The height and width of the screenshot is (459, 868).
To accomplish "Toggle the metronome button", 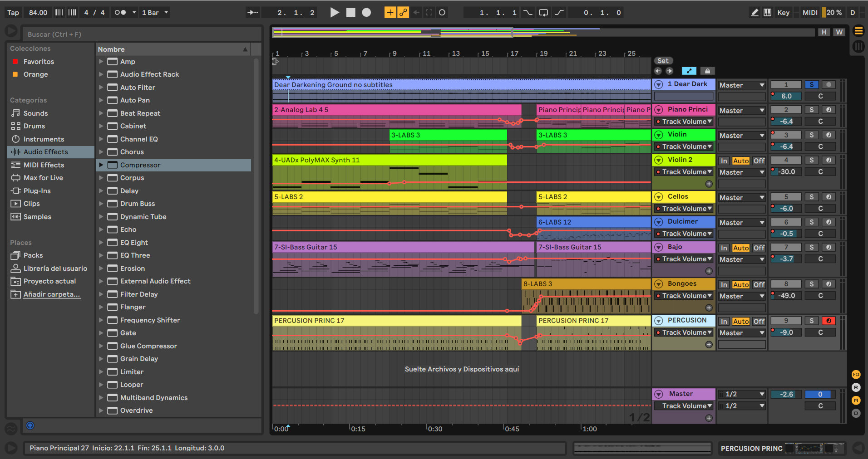I will (120, 13).
